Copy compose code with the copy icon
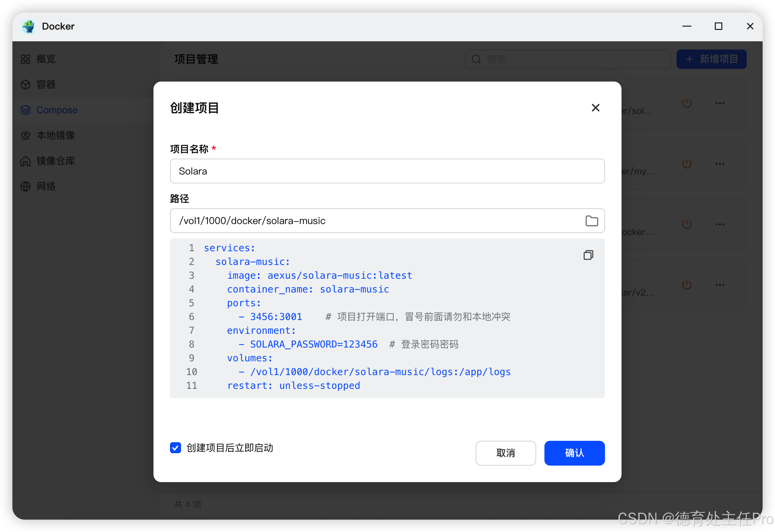 click(x=588, y=255)
